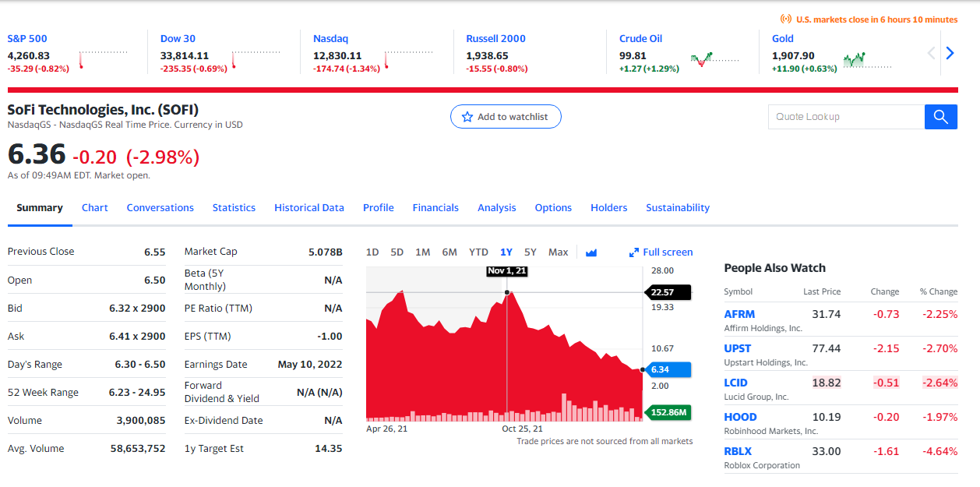Viewport: 980px width, 487px height.
Task: Open the S&P 500 index link
Action: 27,39
